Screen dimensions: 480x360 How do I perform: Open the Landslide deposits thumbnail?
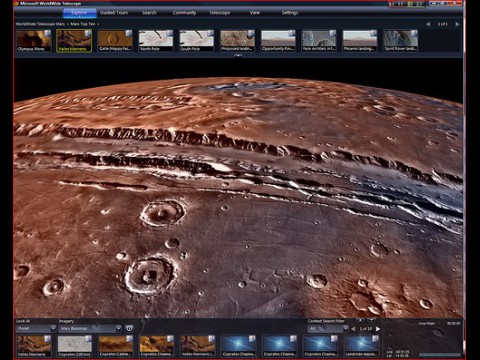pos(361,346)
